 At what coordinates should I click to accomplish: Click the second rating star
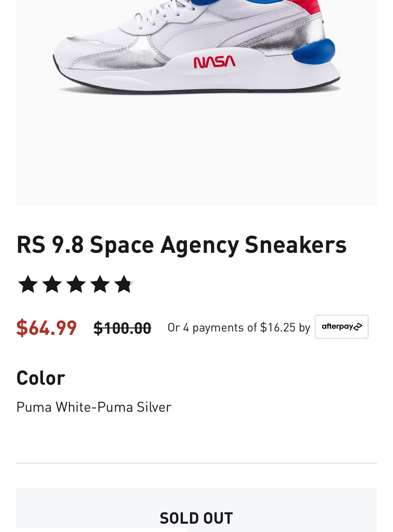coord(52,284)
